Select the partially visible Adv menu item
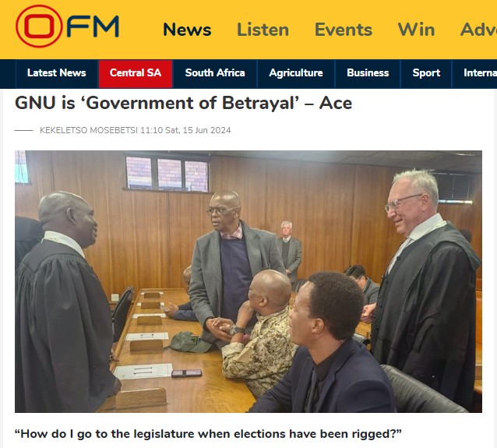 click(x=478, y=30)
